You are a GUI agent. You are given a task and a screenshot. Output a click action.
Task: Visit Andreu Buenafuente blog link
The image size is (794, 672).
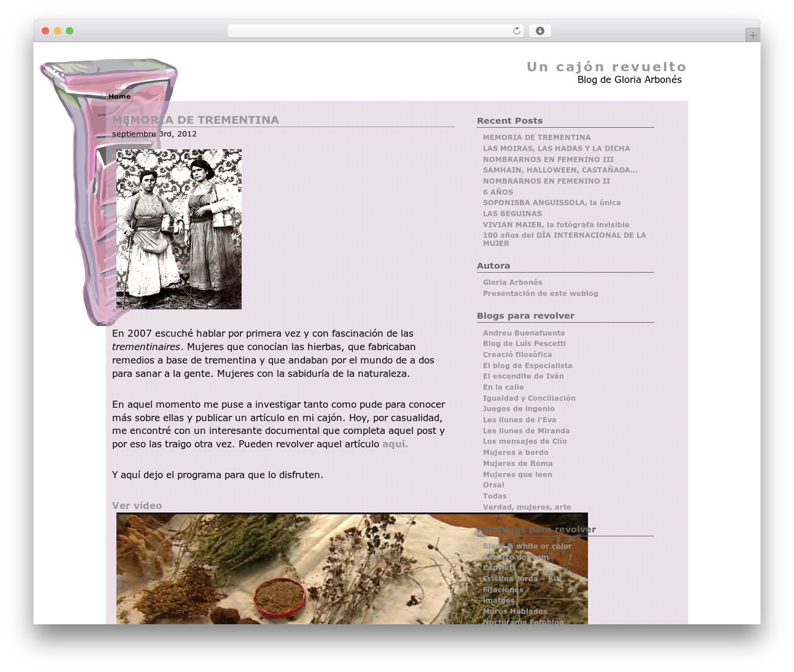coord(524,333)
